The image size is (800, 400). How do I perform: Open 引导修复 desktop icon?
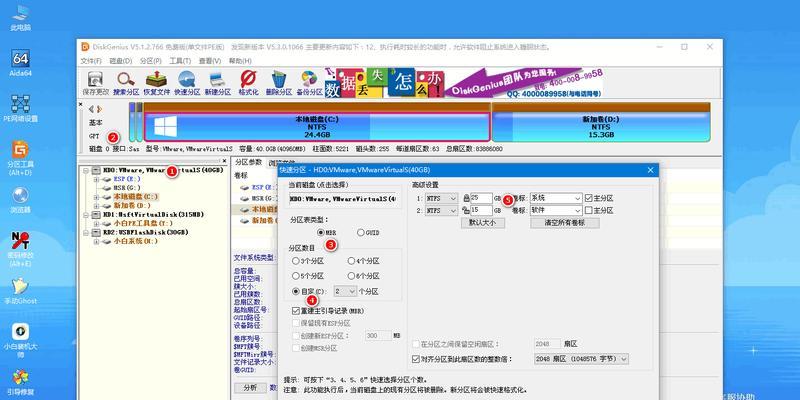[x=20, y=383]
